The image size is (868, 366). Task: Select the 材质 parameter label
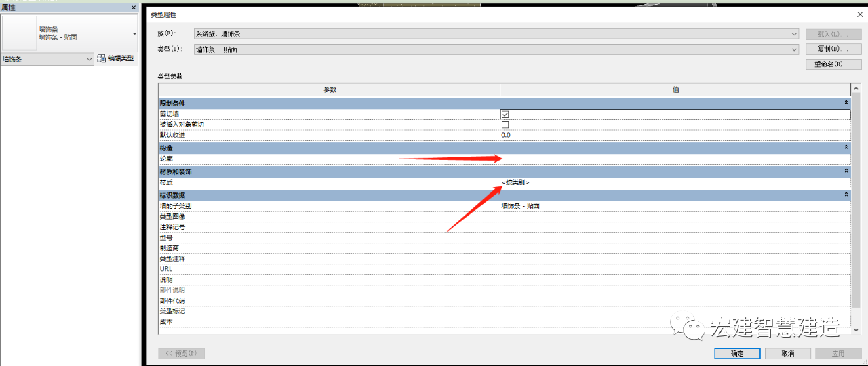pyautogui.click(x=166, y=182)
